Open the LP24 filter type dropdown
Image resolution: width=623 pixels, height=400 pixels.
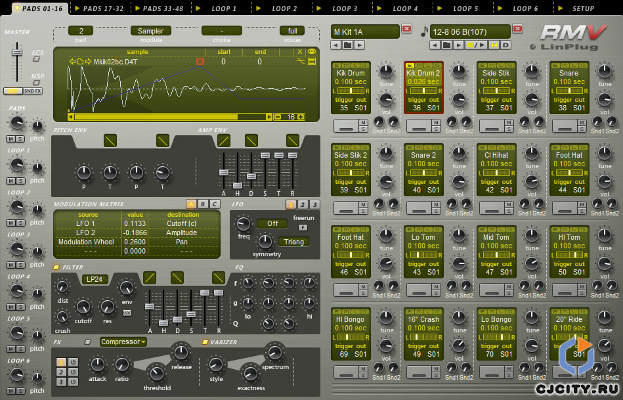coord(95,279)
